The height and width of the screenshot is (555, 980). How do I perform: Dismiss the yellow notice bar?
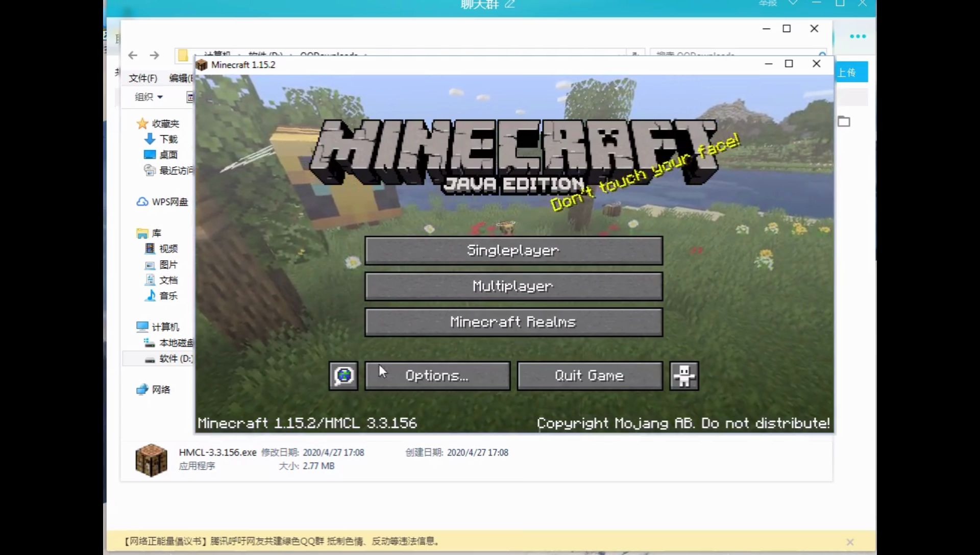click(x=850, y=542)
